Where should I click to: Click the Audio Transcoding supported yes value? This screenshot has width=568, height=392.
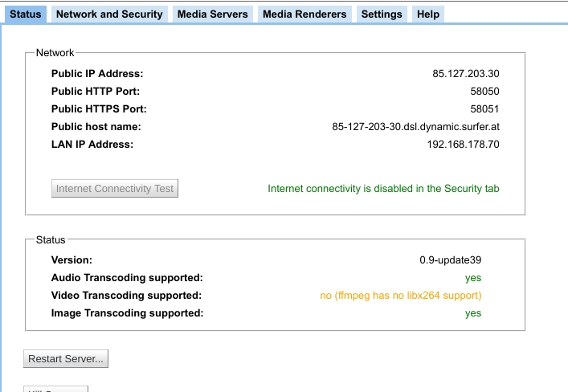coord(473,278)
